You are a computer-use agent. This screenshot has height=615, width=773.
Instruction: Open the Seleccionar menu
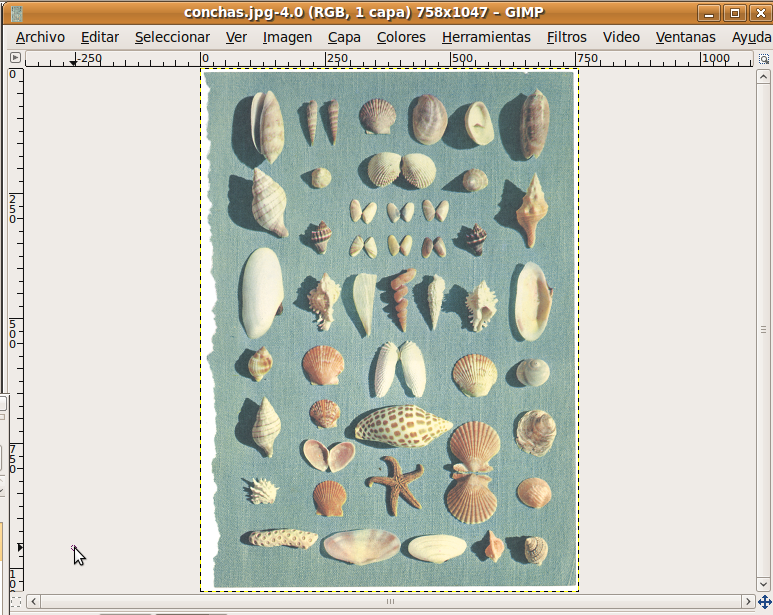point(172,37)
